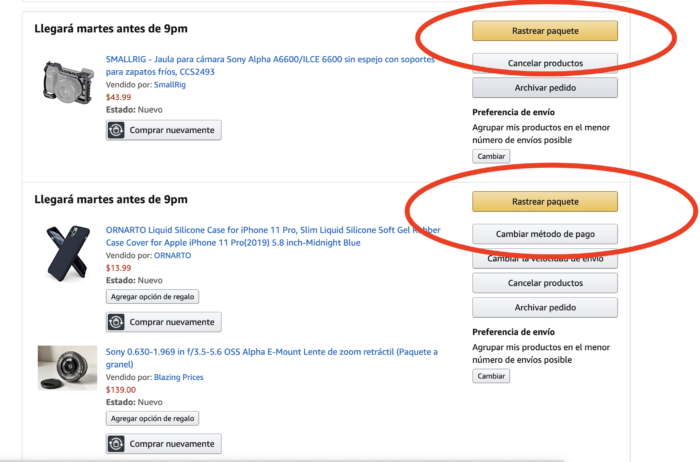This screenshot has height=462, width=700.
Task: Click buy-again icon for Sony zoom lens
Action: click(116, 444)
